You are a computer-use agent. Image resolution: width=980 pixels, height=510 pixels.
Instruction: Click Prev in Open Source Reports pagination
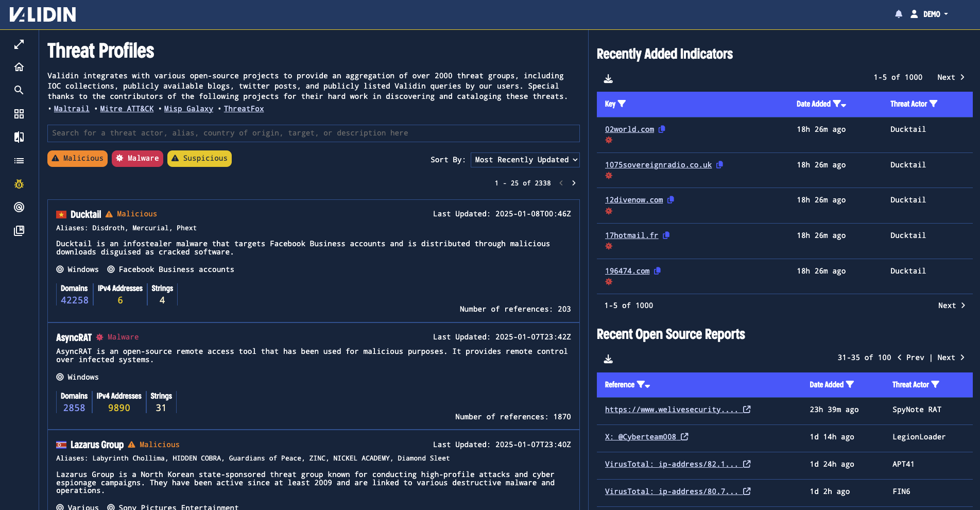click(911, 358)
